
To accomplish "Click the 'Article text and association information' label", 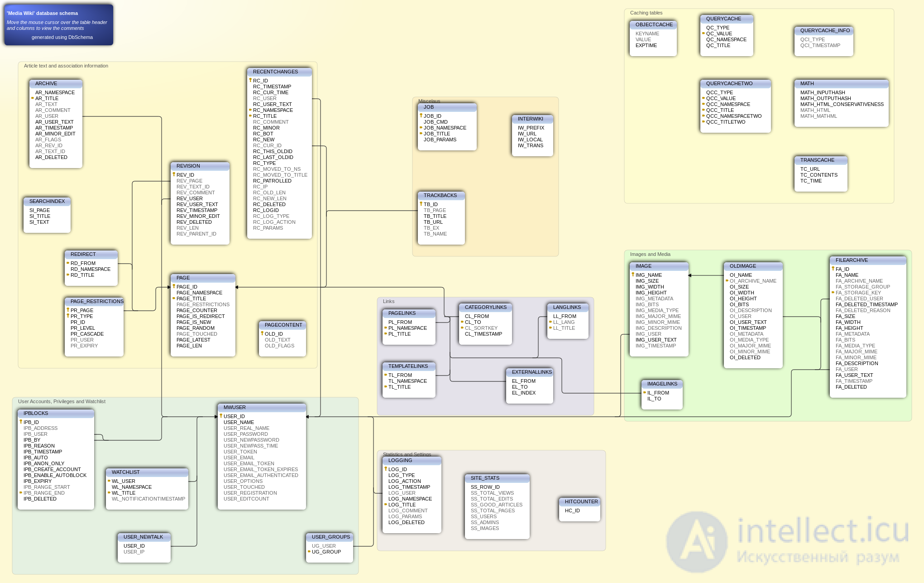I will pos(66,66).
